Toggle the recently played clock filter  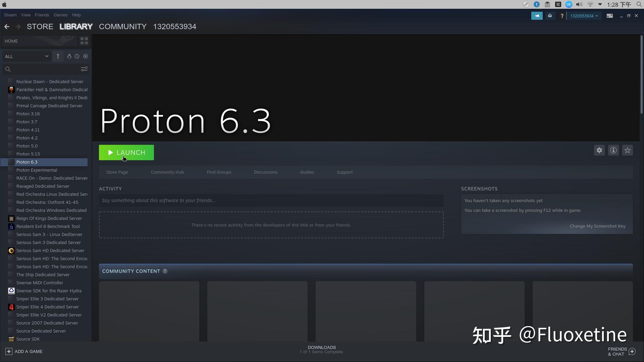77,56
